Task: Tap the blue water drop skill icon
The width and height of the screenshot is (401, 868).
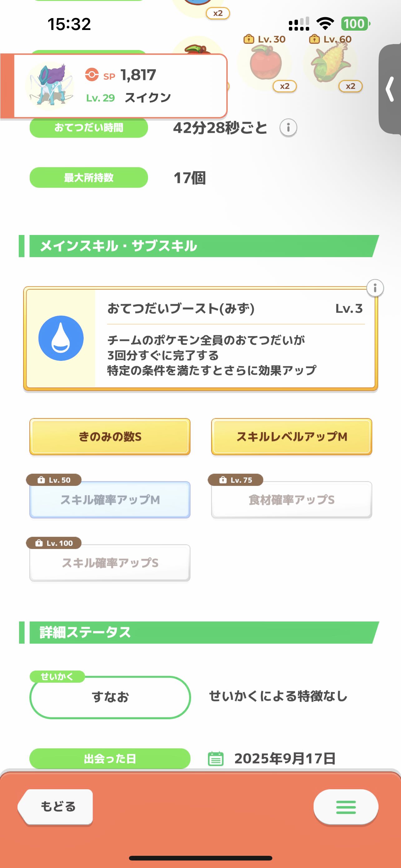Action: pos(61,338)
